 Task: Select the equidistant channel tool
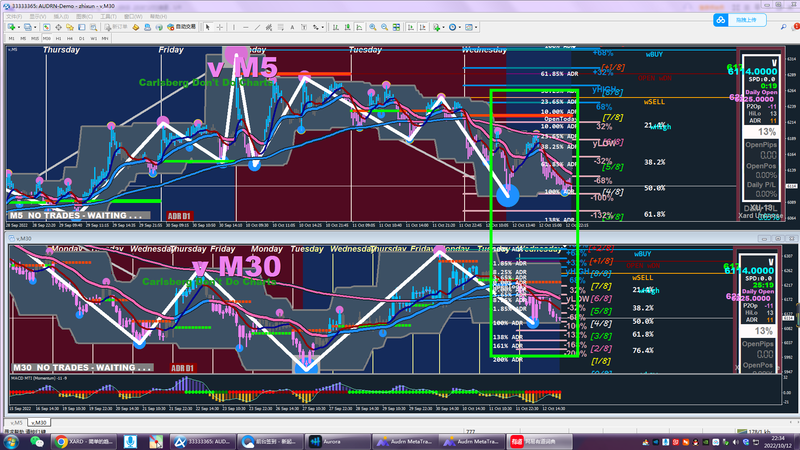(x=269, y=27)
